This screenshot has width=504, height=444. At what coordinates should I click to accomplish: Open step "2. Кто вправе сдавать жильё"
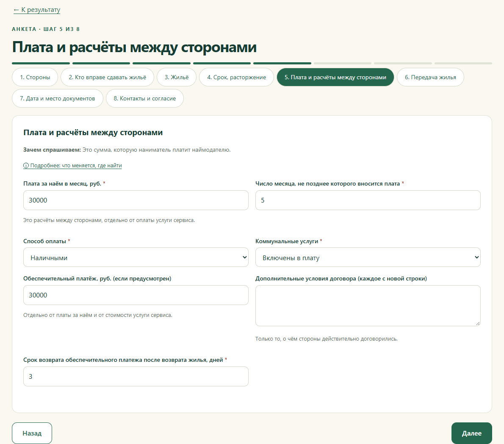pos(107,77)
